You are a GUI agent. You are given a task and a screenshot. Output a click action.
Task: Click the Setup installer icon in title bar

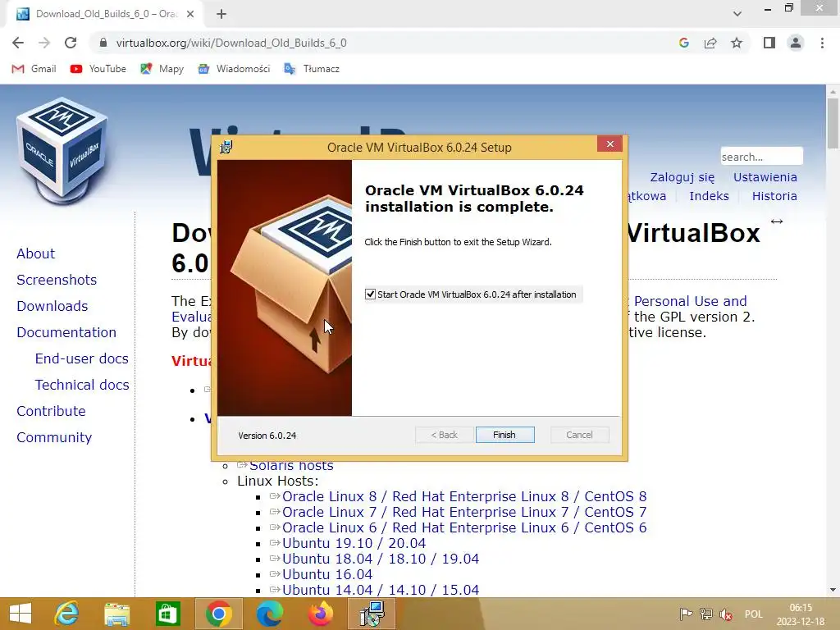(226, 147)
